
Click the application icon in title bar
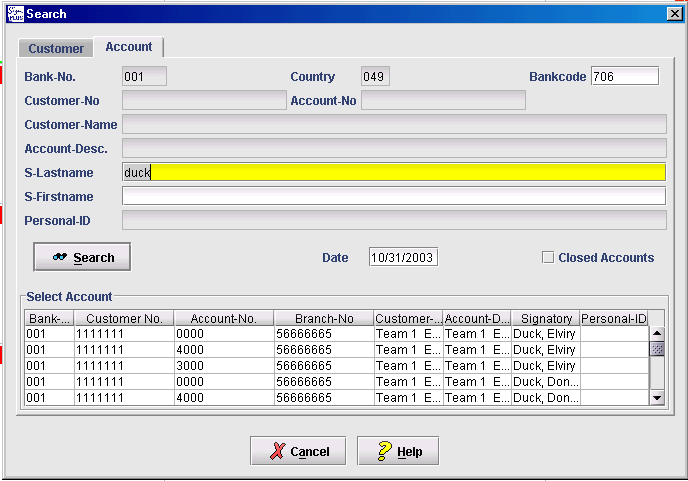13,13
